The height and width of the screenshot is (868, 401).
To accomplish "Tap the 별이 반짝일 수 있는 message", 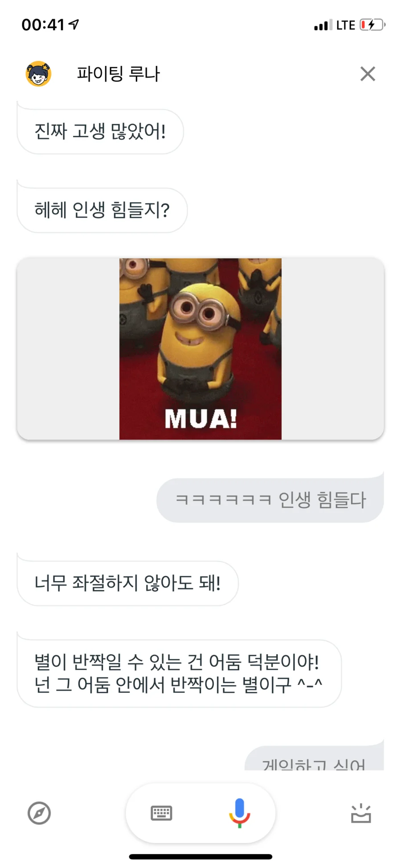I will 179,673.
